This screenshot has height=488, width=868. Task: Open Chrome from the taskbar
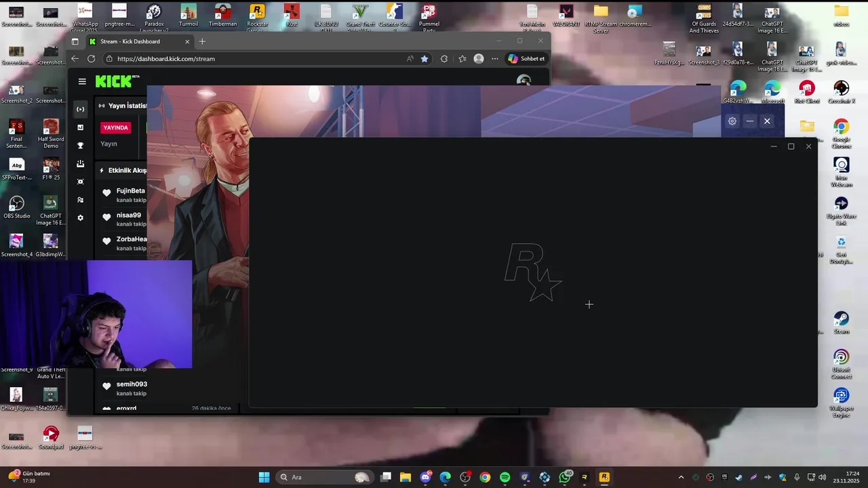485,477
